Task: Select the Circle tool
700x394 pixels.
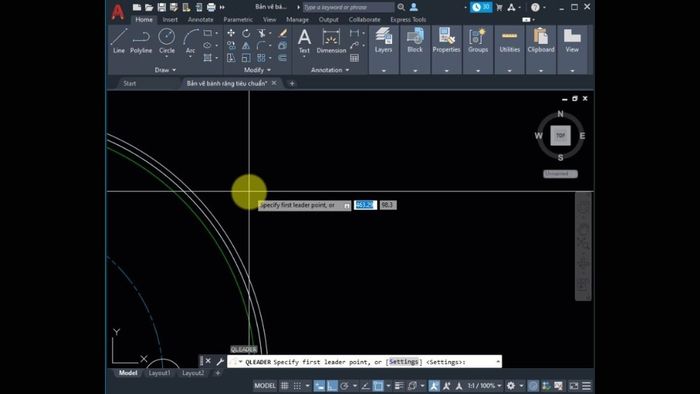Action: pos(167,41)
